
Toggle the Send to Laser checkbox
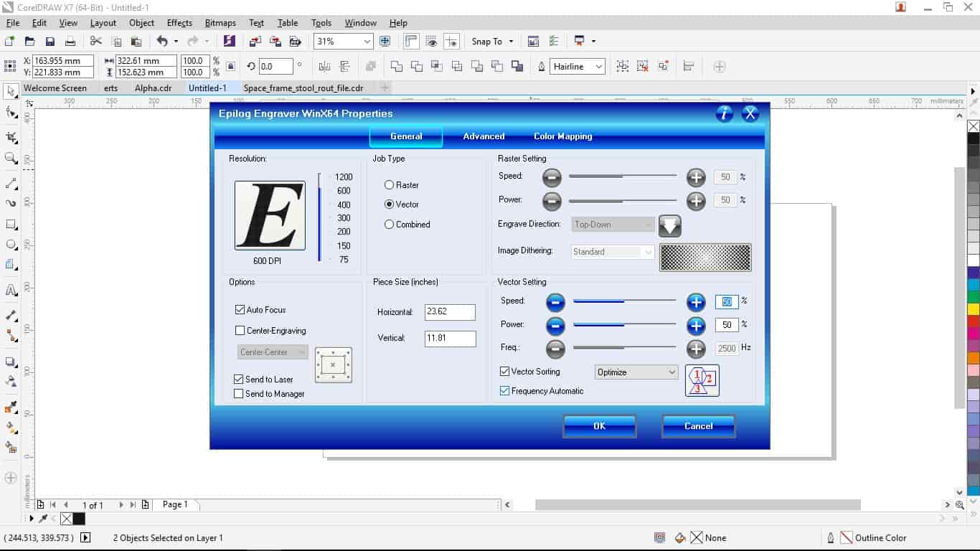239,380
